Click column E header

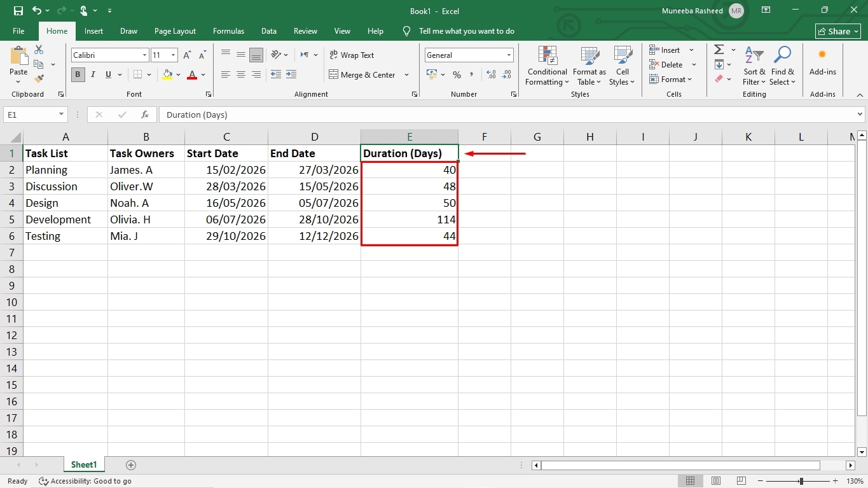[410, 137]
